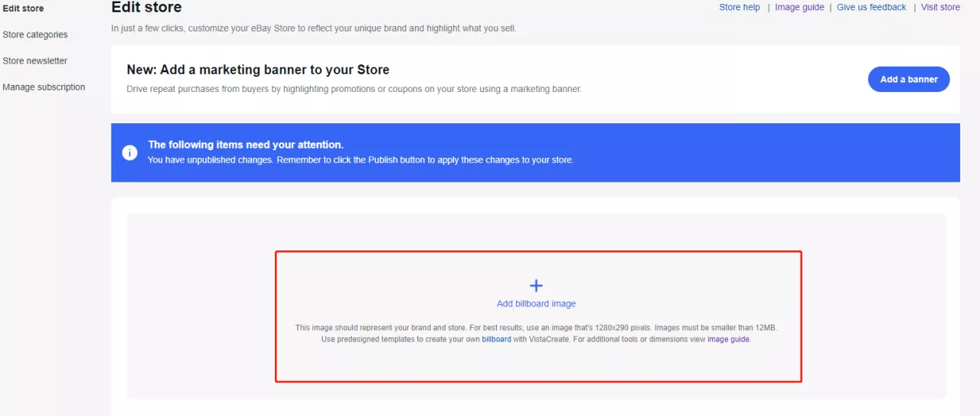The height and width of the screenshot is (416, 980).
Task: Click the Give us feedback link
Action: [x=871, y=8]
